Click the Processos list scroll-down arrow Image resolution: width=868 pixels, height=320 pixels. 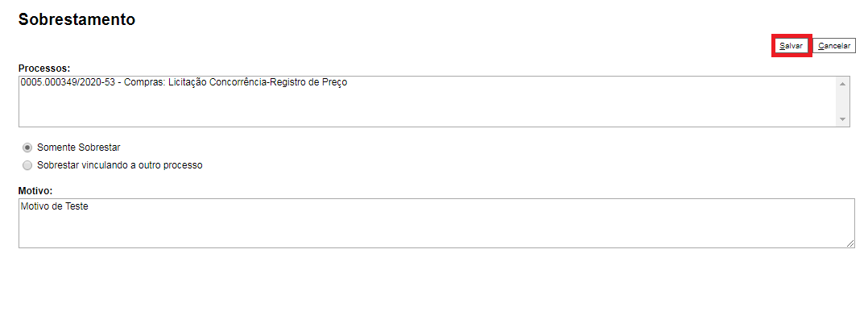coord(842,119)
